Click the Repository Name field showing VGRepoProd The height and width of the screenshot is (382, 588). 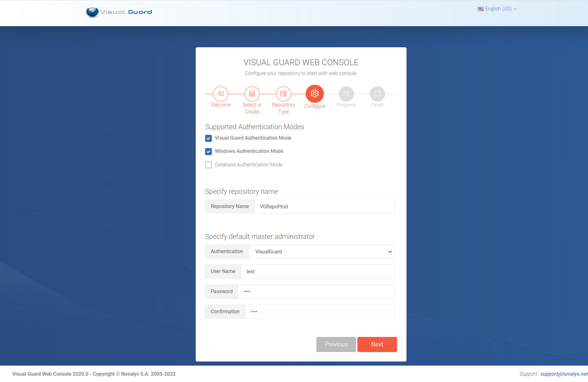(x=324, y=206)
